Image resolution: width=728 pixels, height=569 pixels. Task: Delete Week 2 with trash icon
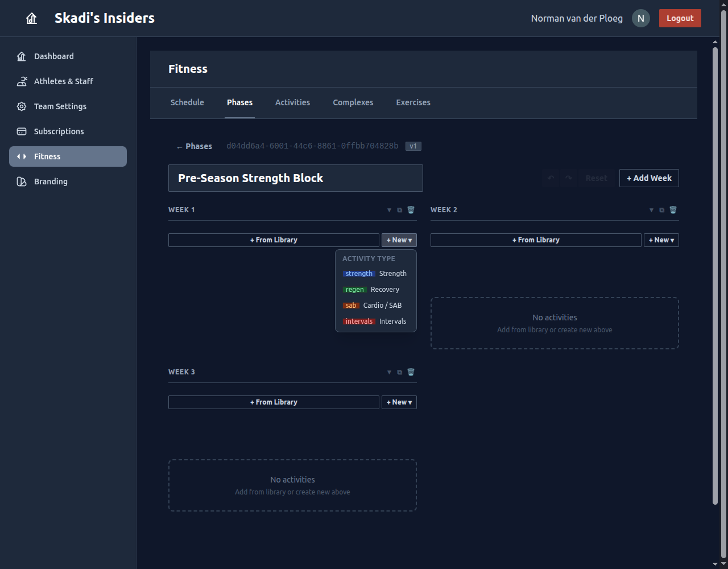coord(673,210)
